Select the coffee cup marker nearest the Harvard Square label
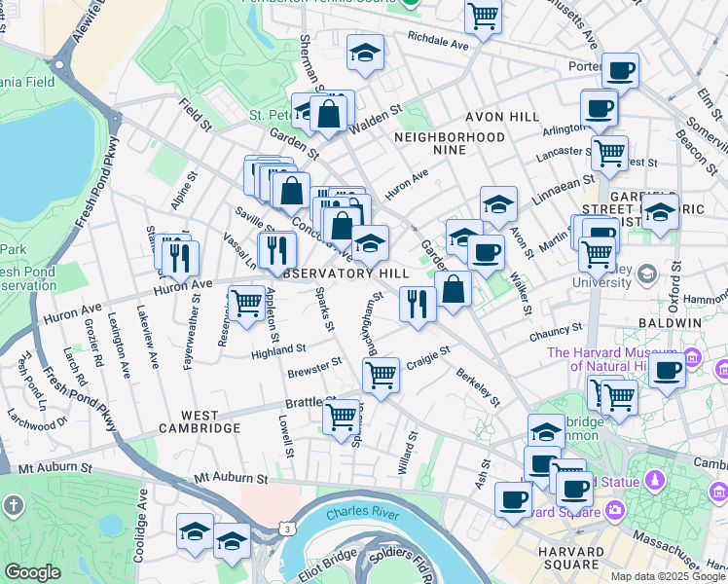The image size is (728, 584). 574,492
